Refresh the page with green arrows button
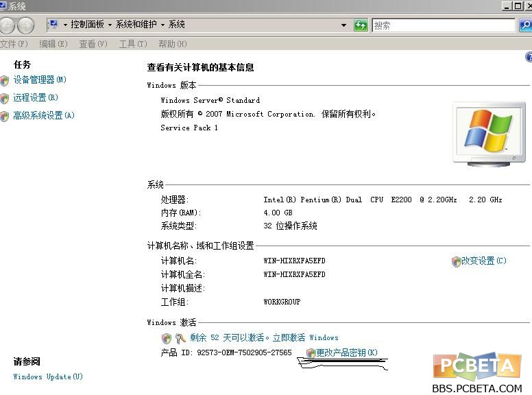This screenshot has height=395, width=532. tap(361, 25)
